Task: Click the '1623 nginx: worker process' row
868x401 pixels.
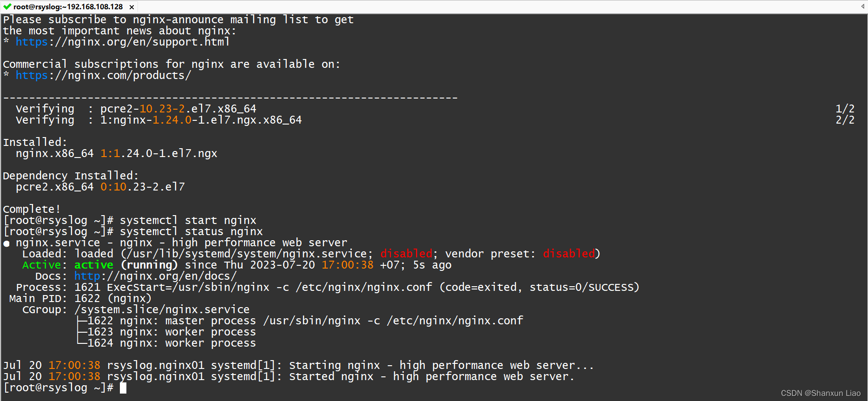Action: [x=167, y=332]
